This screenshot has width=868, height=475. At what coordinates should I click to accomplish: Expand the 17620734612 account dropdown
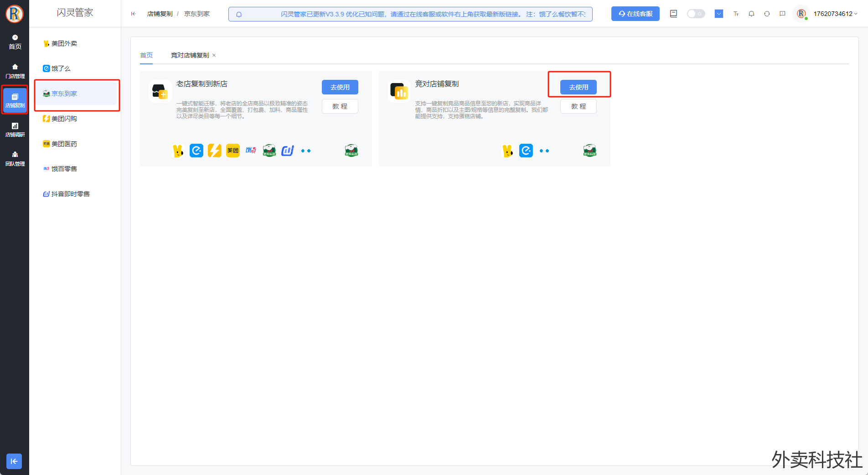(x=835, y=14)
